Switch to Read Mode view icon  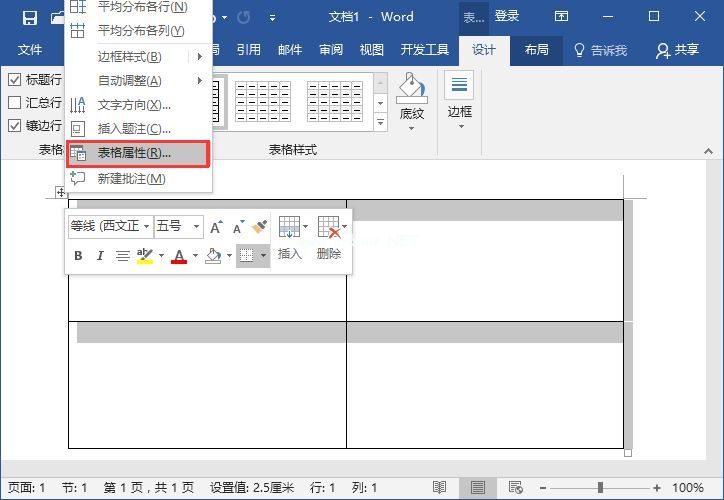(x=439, y=488)
